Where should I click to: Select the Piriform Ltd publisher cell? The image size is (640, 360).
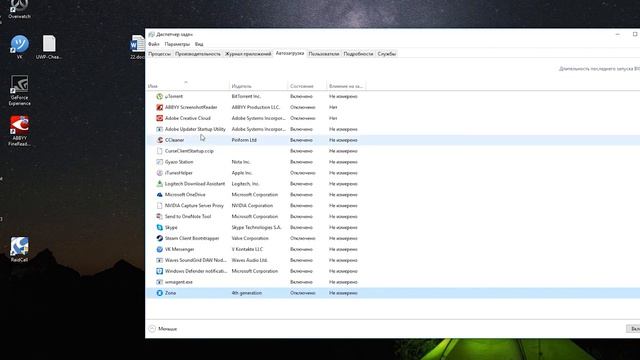tap(244, 140)
